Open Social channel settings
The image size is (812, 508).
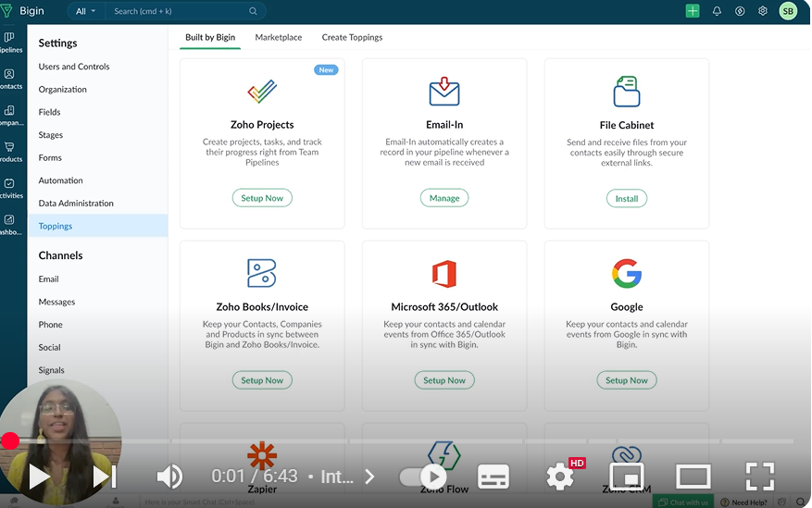(x=49, y=347)
